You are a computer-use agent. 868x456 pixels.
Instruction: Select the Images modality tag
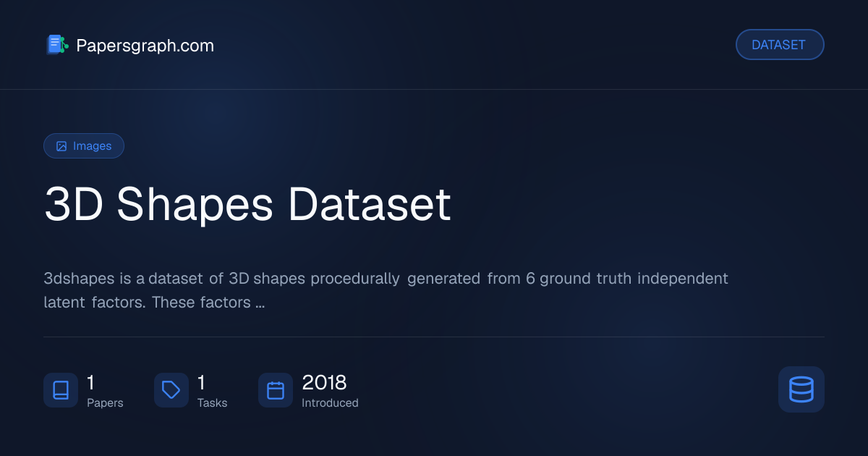(x=84, y=145)
